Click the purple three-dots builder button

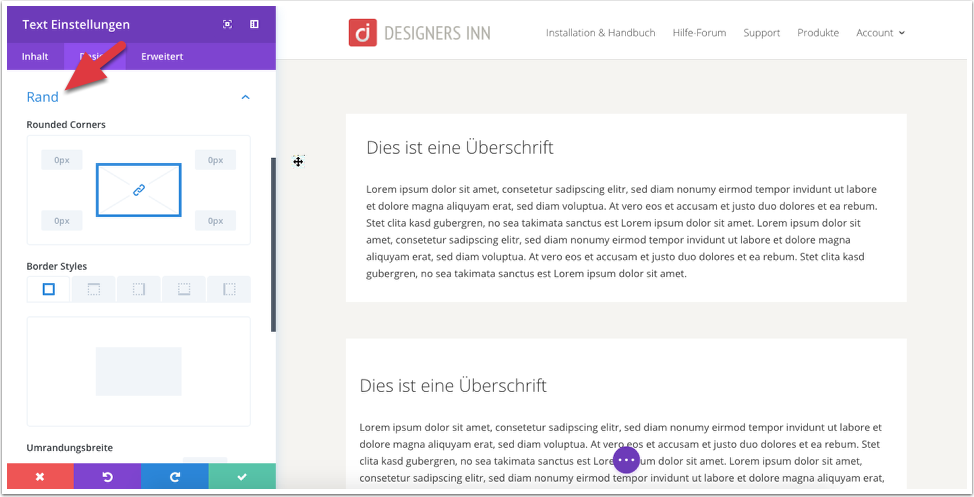click(626, 460)
